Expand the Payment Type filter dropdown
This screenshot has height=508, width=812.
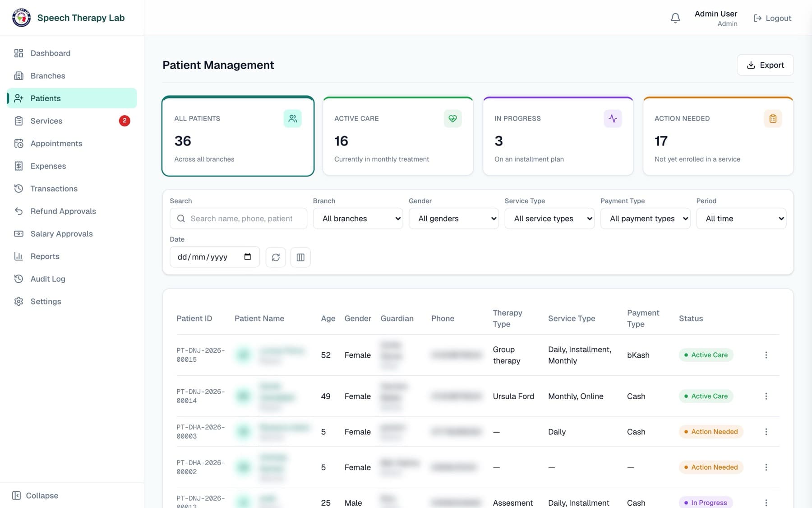pyautogui.click(x=646, y=219)
